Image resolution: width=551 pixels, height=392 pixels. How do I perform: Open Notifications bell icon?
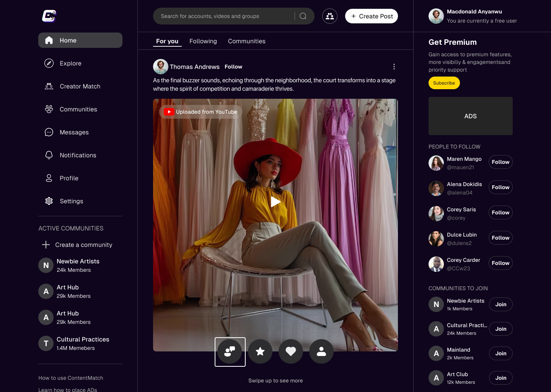point(49,155)
